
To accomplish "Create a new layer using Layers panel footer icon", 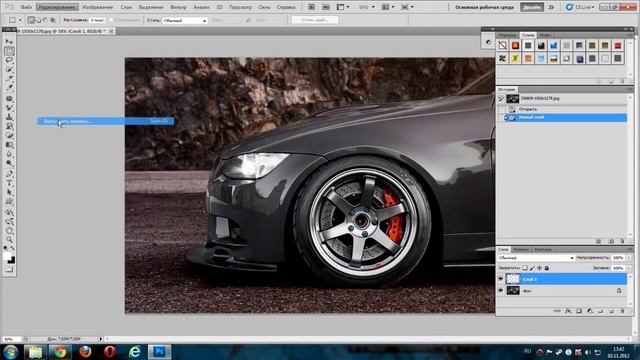I will 611,311.
